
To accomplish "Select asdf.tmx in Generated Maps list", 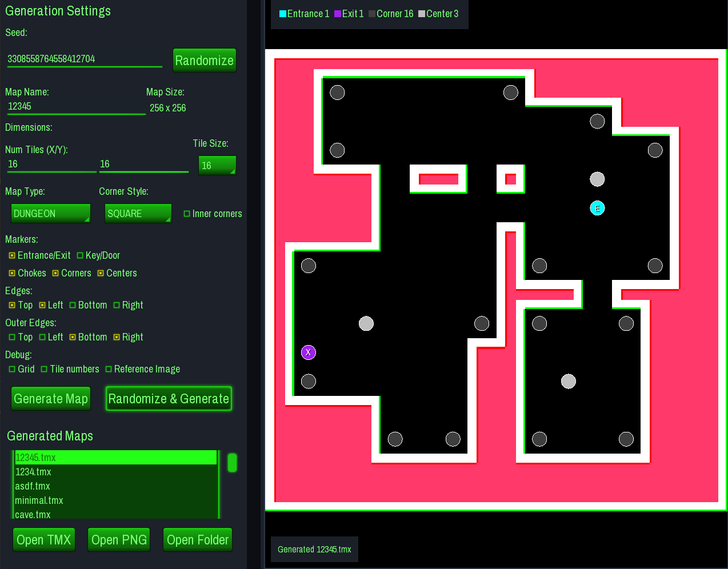I will pos(116,486).
